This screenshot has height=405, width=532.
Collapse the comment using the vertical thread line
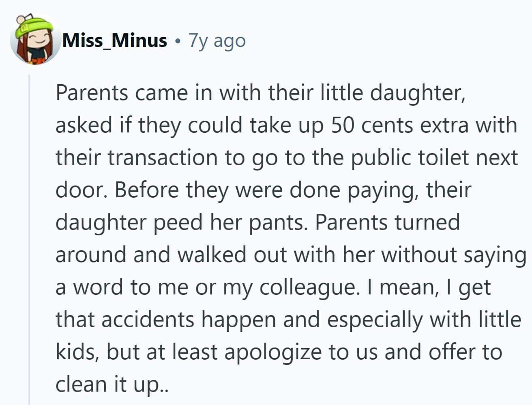(29, 239)
